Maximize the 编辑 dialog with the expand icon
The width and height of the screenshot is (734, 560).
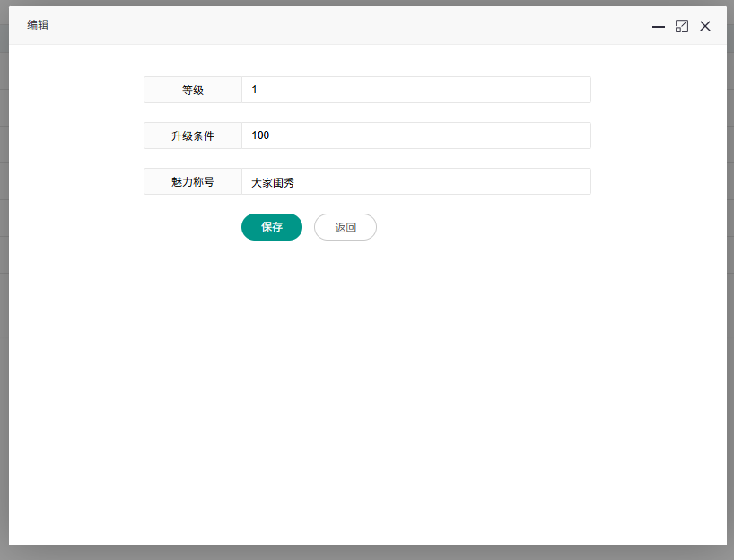point(682,27)
